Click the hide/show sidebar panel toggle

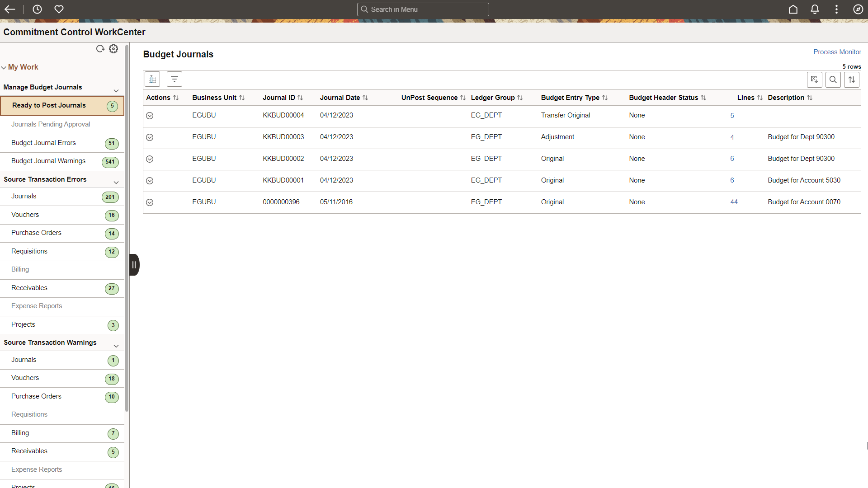132,264
